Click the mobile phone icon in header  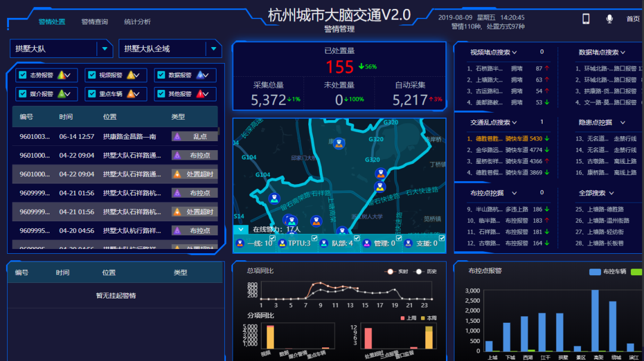point(586,18)
